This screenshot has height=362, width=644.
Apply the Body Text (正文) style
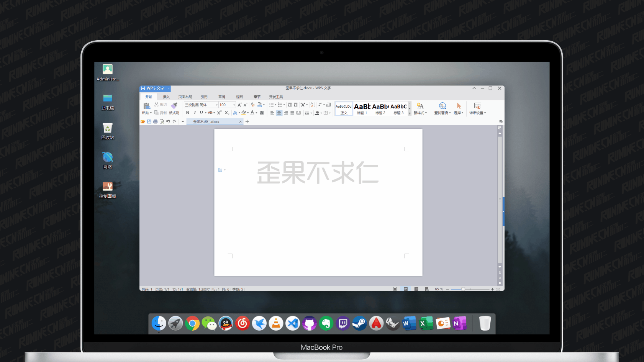(344, 109)
